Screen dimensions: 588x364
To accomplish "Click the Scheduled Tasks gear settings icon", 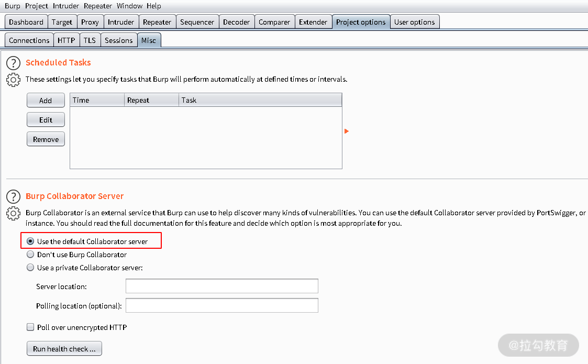I will click(14, 80).
